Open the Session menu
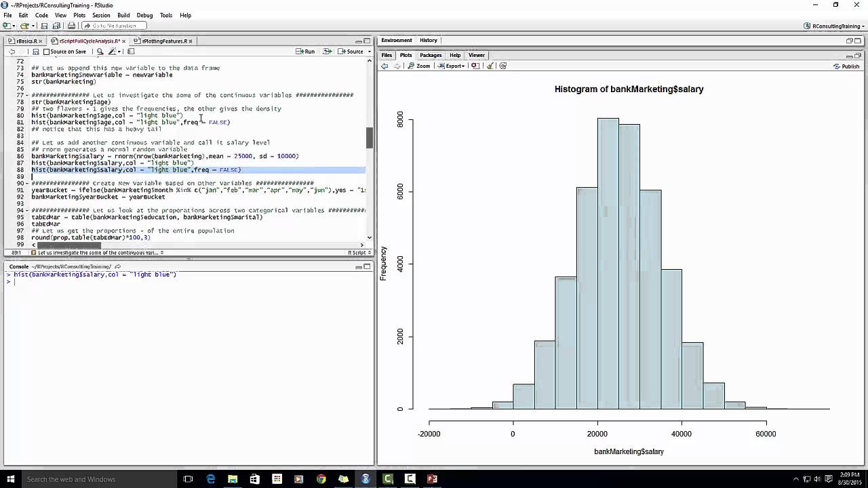This screenshot has height=488, width=868. tap(101, 15)
